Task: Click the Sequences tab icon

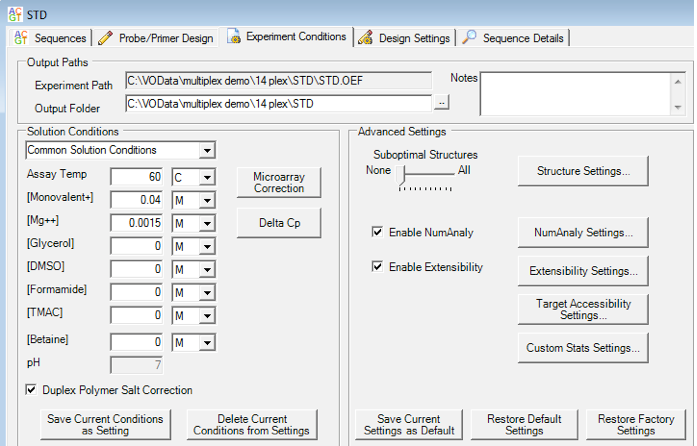Action: coord(21,38)
